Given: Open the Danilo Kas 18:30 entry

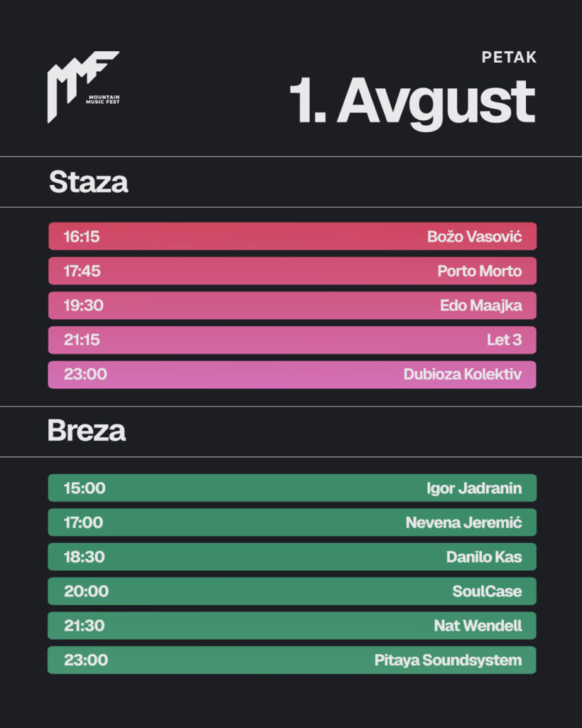Looking at the screenshot, I should tap(291, 557).
